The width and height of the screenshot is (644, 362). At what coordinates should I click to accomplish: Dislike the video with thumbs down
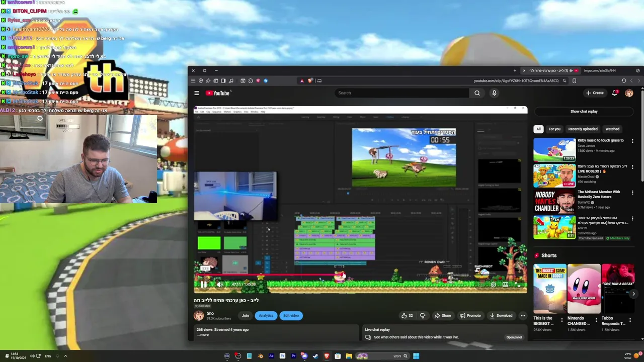423,316
